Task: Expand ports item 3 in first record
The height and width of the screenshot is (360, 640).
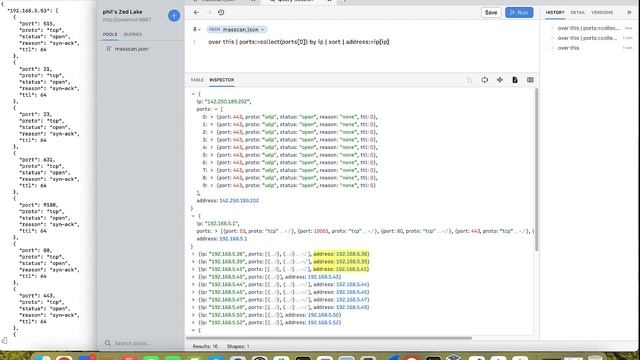Action: click(212, 140)
